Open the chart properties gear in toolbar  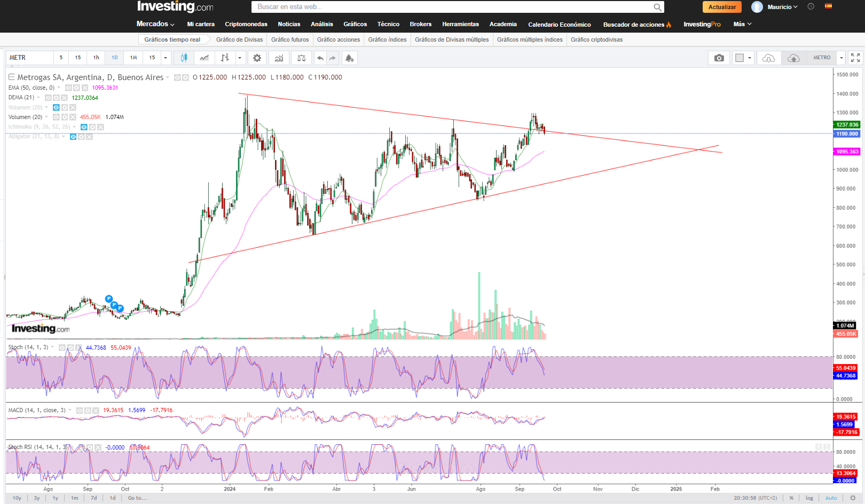coord(257,58)
